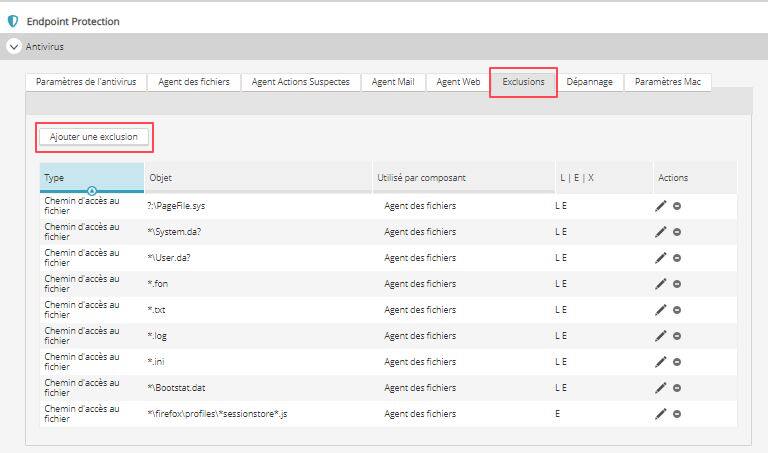
Task: Sort the table by Type column
Action: [x=91, y=177]
